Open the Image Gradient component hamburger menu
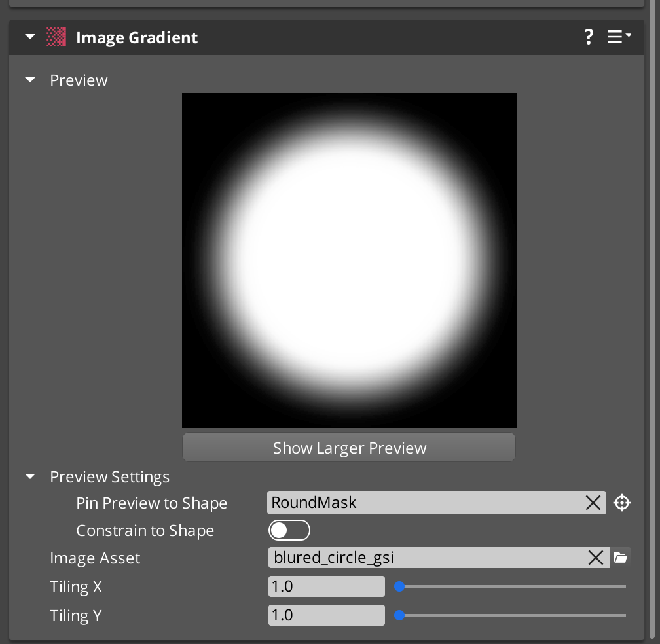 [618, 37]
